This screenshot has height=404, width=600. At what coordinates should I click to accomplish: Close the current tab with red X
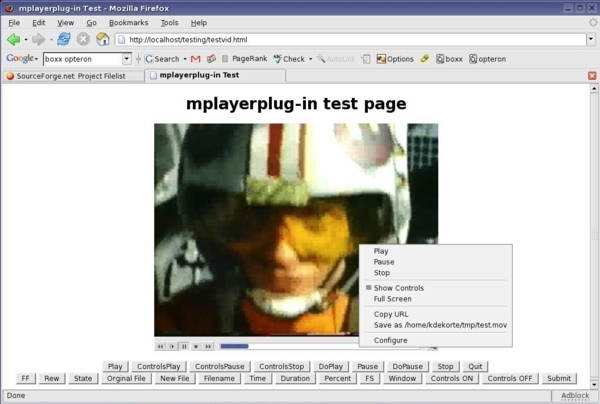592,76
